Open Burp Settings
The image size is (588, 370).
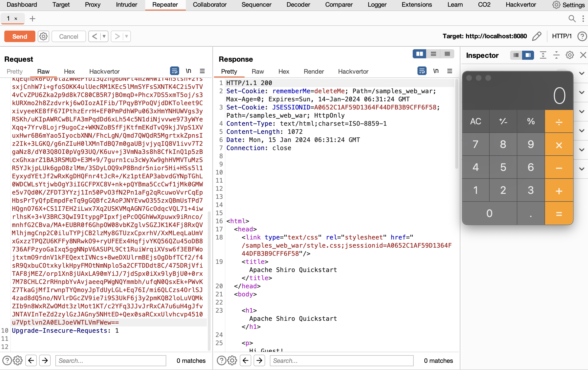pos(568,5)
